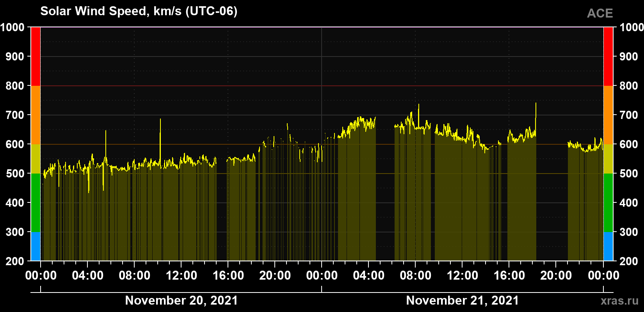Click the 600 label on the left axis

(x=15, y=144)
